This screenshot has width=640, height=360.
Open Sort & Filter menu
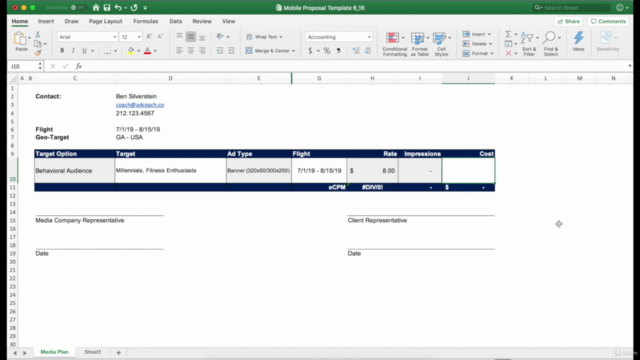coord(529,44)
